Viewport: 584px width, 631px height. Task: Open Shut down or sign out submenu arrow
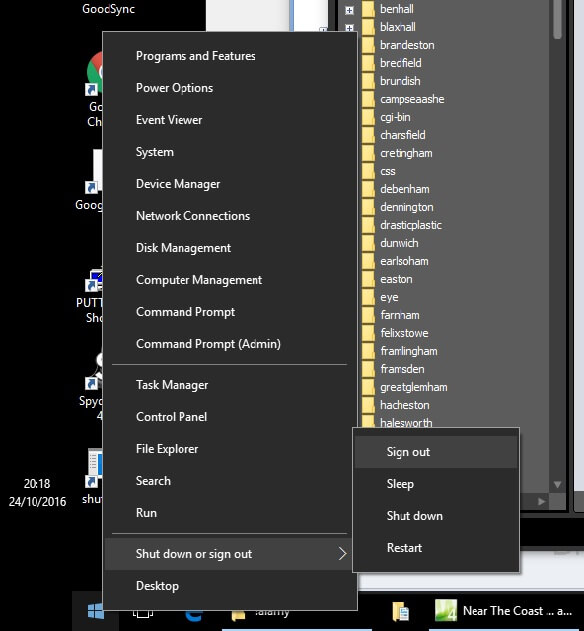tap(342, 554)
